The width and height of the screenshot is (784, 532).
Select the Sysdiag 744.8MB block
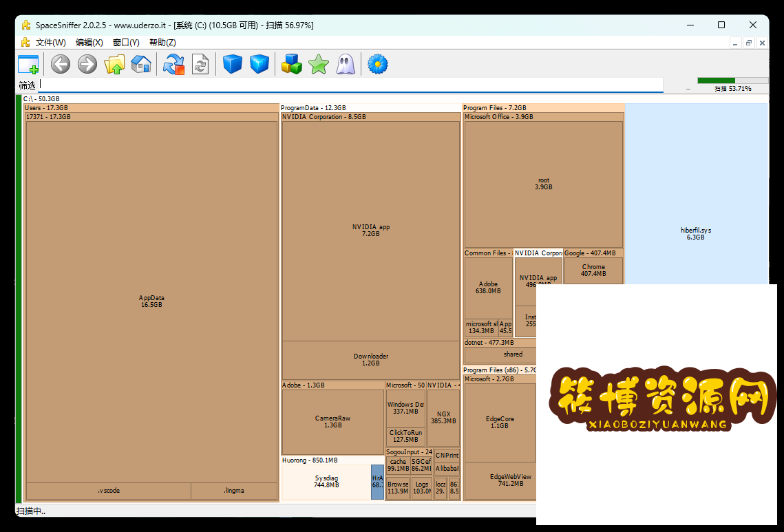pyautogui.click(x=326, y=482)
